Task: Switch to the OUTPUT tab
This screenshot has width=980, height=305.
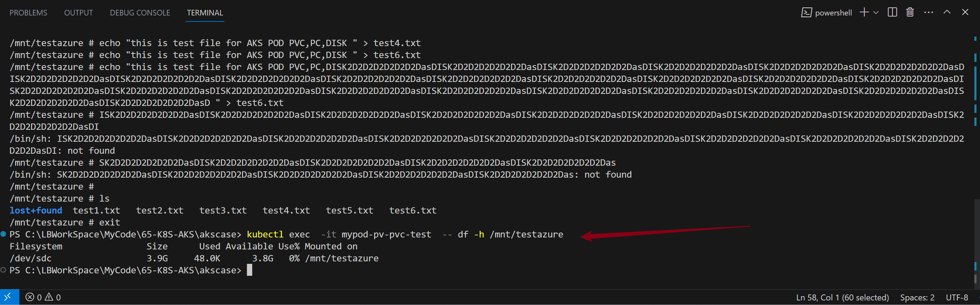Action: [78, 13]
